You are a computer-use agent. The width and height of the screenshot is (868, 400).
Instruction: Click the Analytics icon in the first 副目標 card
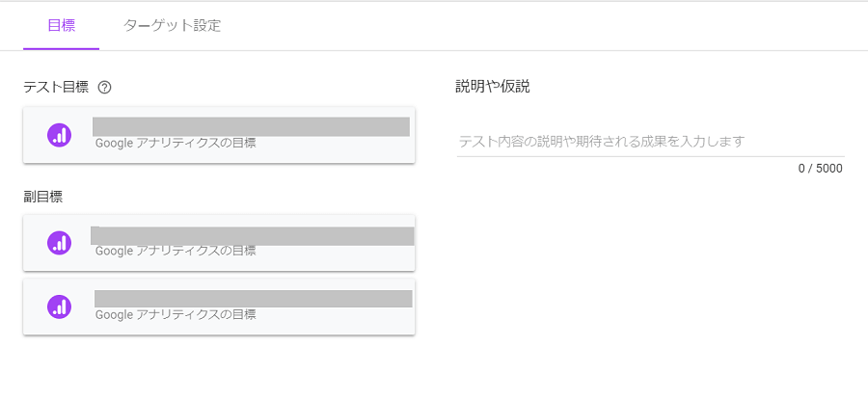click(59, 243)
